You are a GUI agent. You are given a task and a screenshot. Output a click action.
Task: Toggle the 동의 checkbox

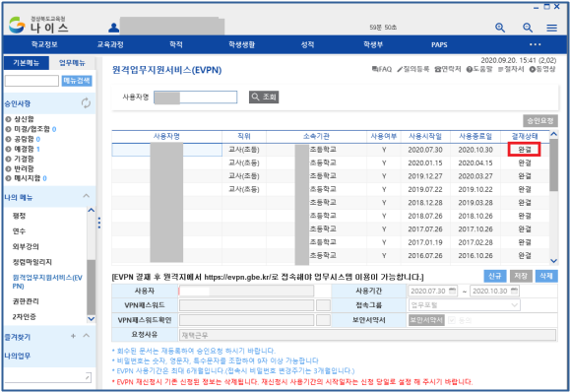(452, 320)
